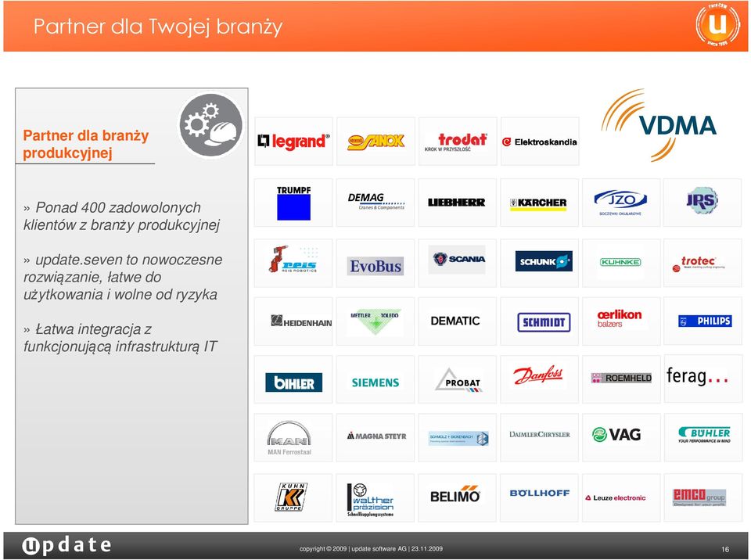Click the Sanok logo tile

(x=376, y=142)
